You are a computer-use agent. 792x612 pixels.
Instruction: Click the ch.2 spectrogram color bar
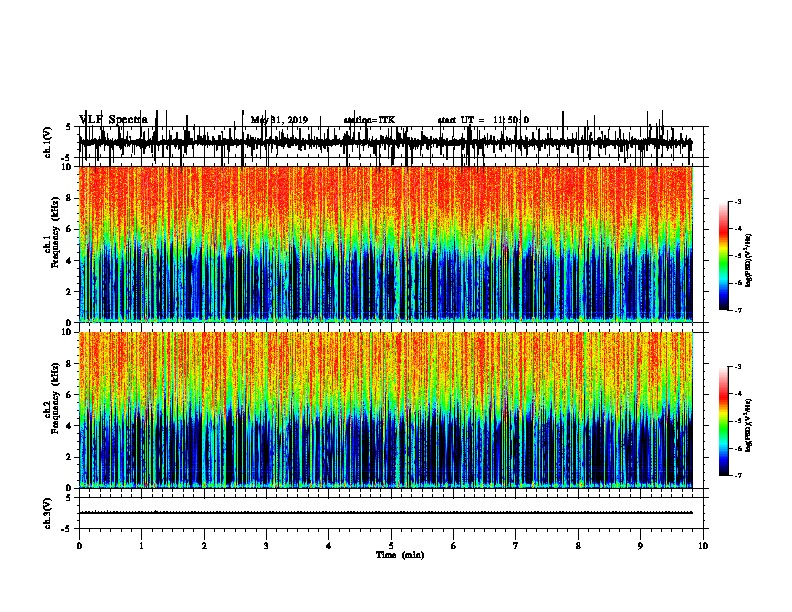click(x=724, y=421)
